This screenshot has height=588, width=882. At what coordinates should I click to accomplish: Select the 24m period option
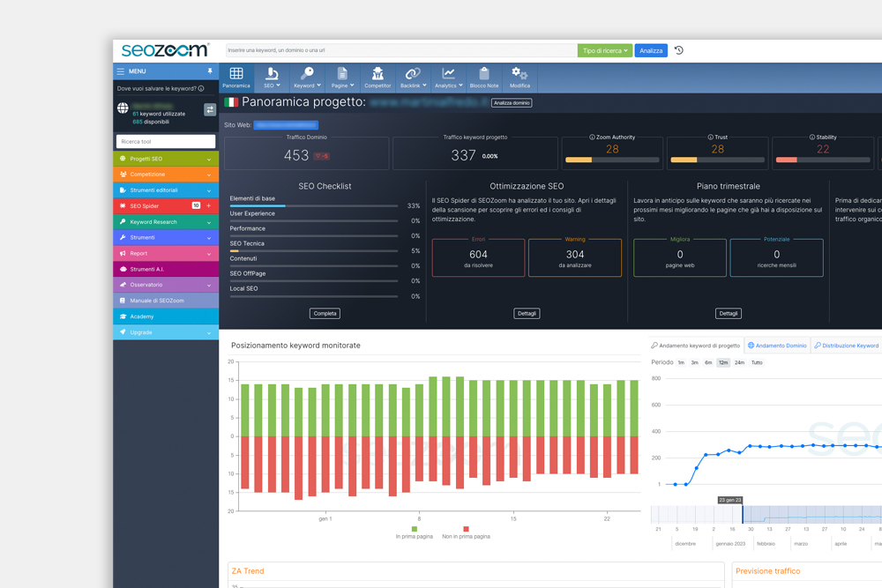click(739, 362)
